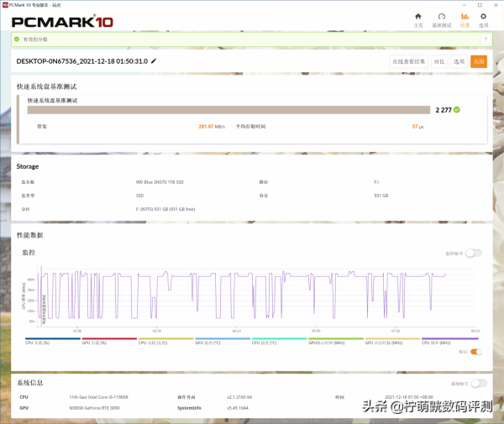Select the CPU temperature legend item

pos(279,341)
